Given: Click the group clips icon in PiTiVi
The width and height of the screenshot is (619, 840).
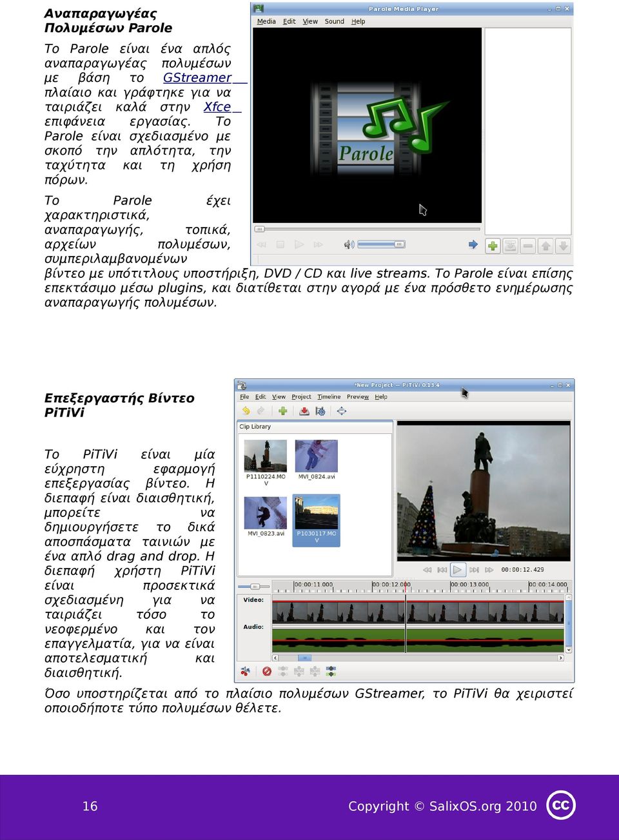Looking at the screenshot, I should [x=331, y=671].
